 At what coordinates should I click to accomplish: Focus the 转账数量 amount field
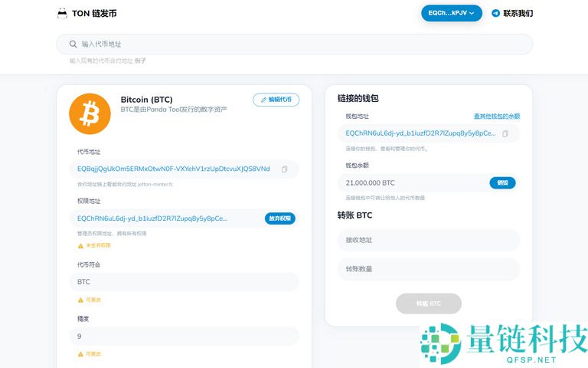[429, 269]
